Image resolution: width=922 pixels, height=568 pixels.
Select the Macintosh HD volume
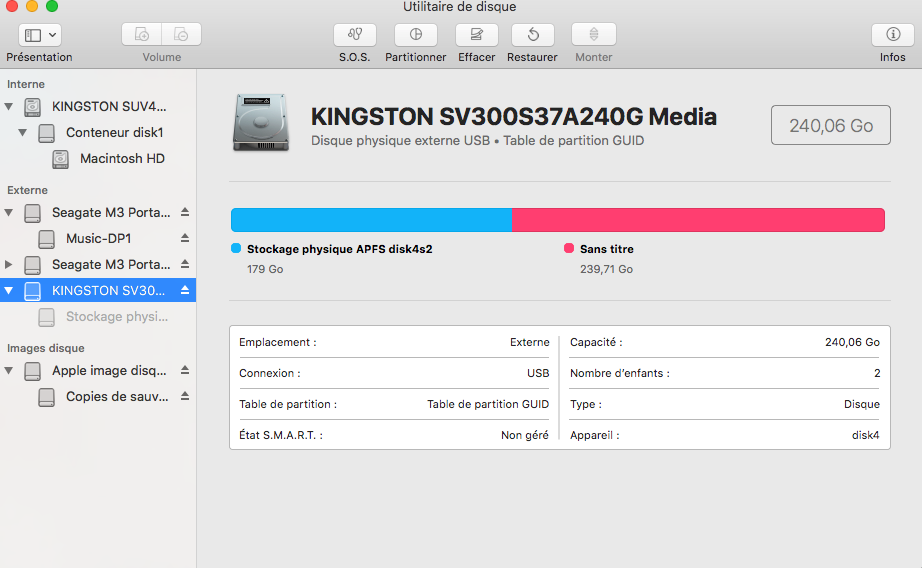pos(122,158)
